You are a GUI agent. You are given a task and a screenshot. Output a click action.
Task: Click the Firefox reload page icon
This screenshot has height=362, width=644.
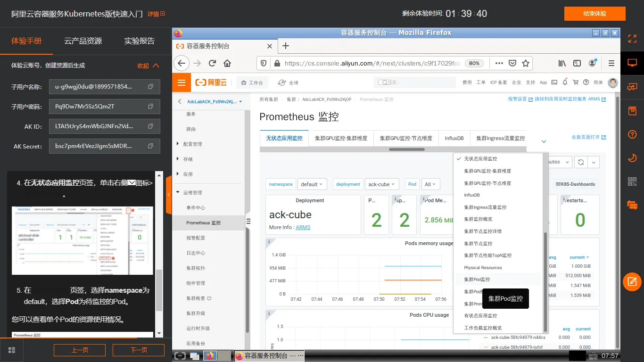tap(212, 63)
